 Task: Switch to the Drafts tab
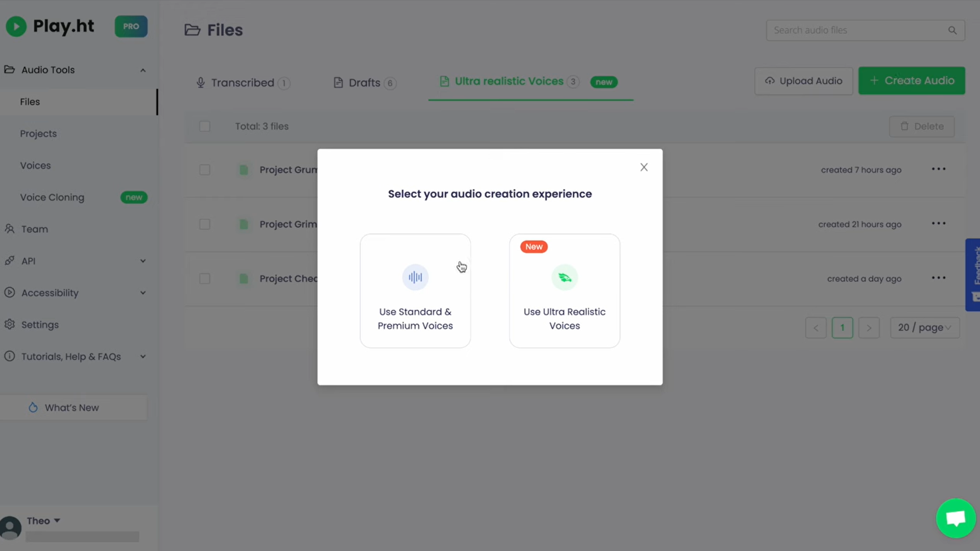(364, 82)
